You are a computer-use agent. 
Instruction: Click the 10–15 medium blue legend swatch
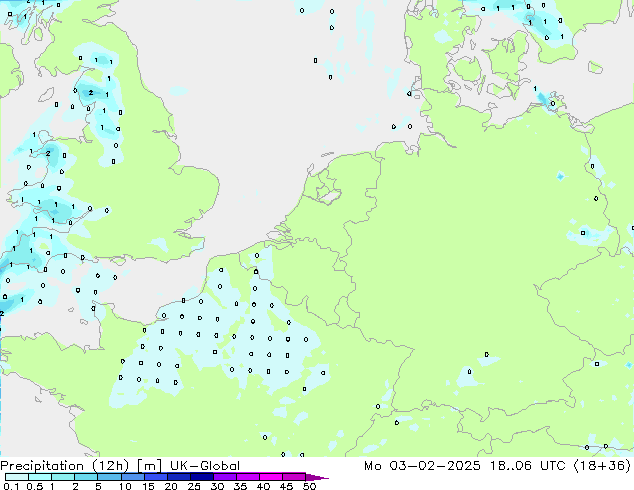tap(133, 477)
